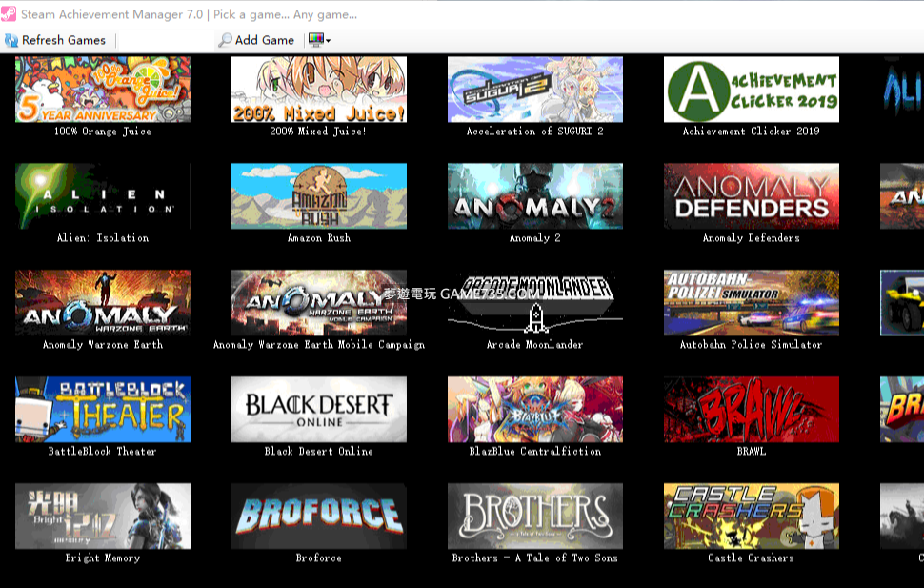
Task: Click the 'Arcade Moonlander' label
Action: (x=535, y=345)
